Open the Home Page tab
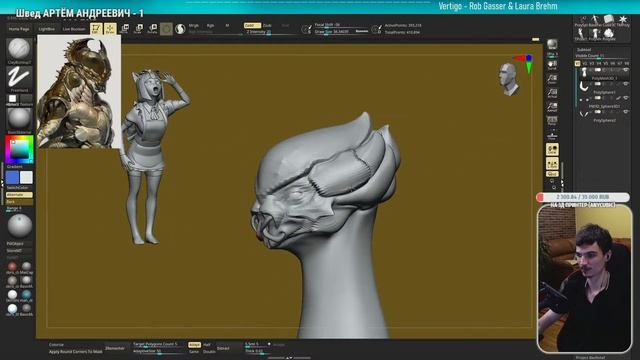The image size is (640, 360). [19, 29]
